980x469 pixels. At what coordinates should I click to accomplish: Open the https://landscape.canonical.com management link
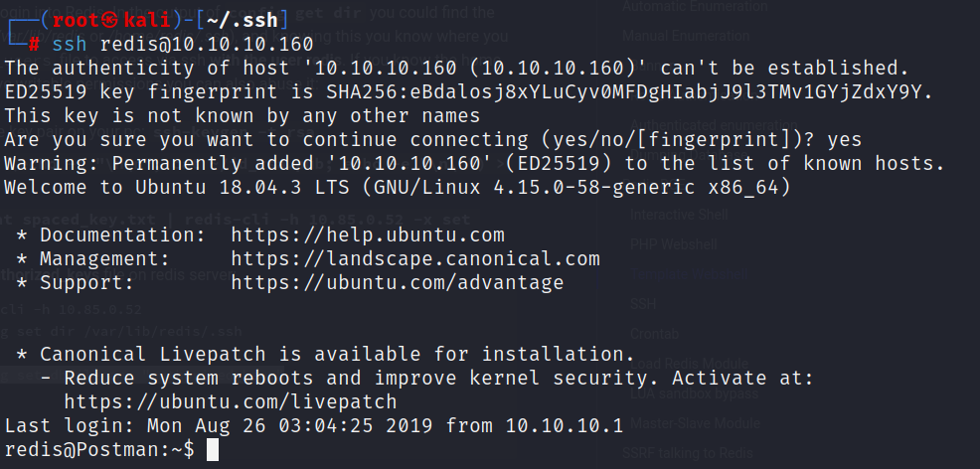click(415, 259)
